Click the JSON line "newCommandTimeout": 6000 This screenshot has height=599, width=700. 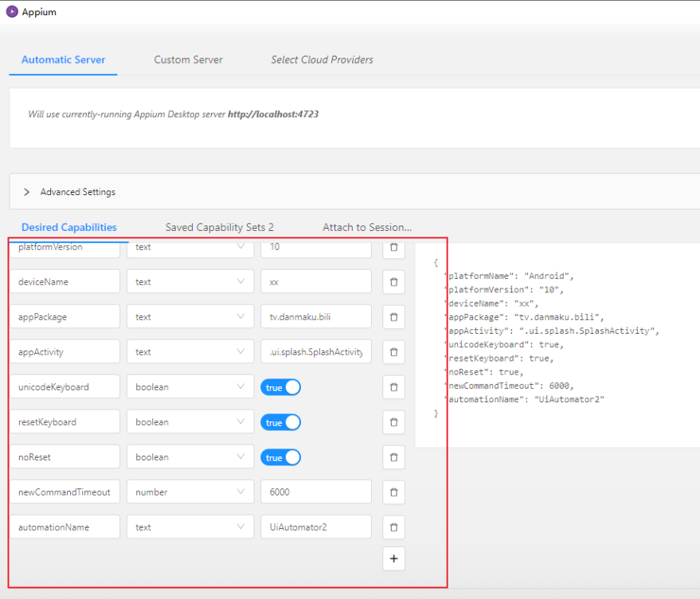(510, 386)
